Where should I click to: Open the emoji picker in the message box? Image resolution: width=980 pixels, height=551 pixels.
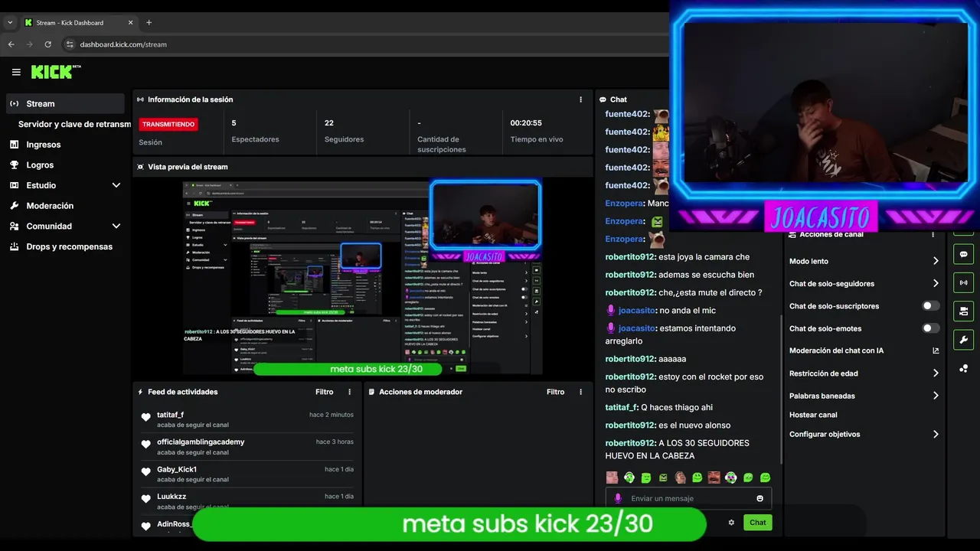pyautogui.click(x=760, y=498)
